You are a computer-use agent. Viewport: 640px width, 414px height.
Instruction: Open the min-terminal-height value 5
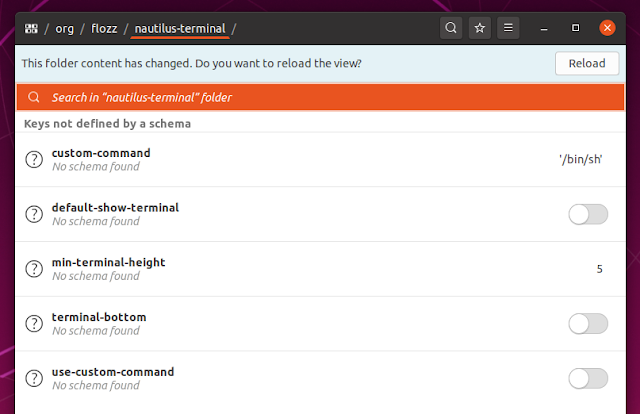click(x=599, y=269)
